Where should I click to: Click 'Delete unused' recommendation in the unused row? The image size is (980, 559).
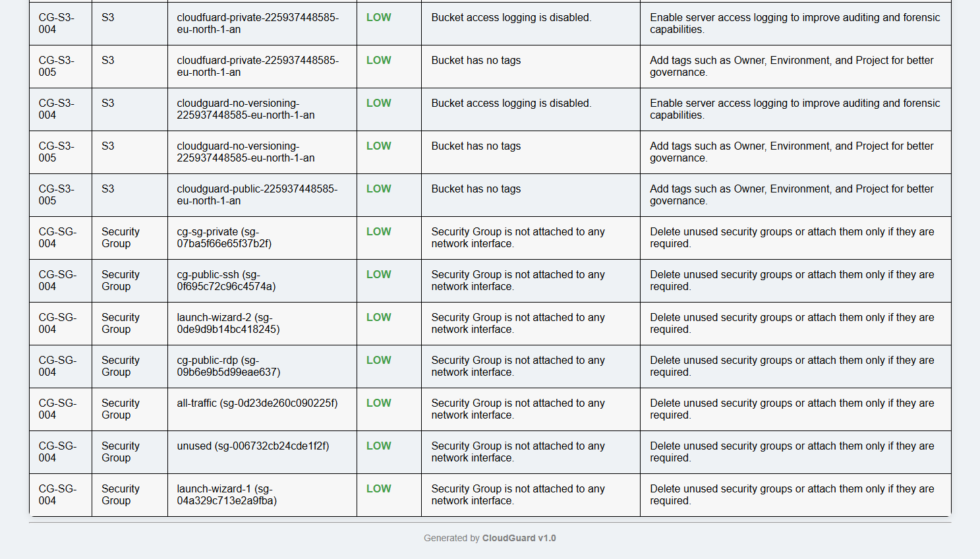(792, 452)
